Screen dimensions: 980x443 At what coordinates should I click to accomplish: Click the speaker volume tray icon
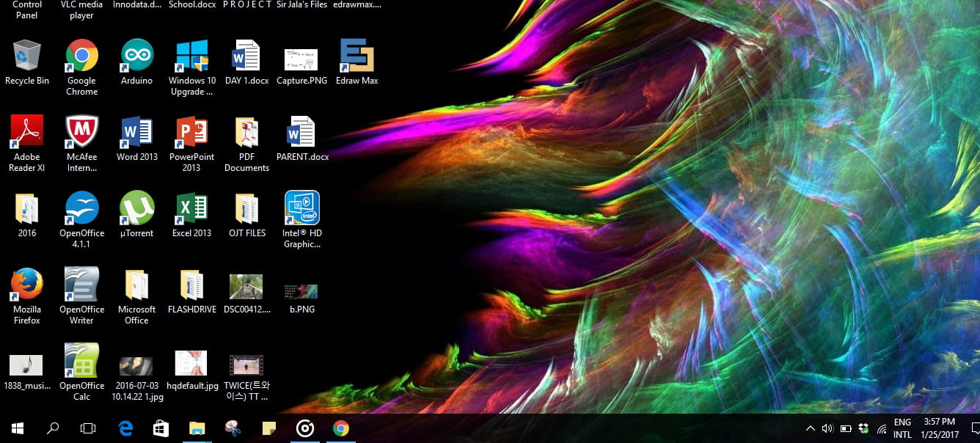(x=827, y=428)
